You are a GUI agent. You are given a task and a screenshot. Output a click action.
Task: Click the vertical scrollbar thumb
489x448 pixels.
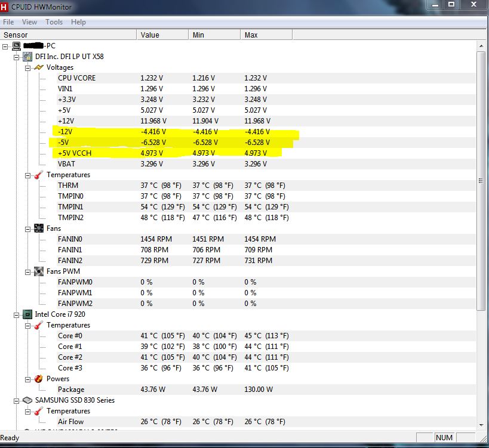481,180
